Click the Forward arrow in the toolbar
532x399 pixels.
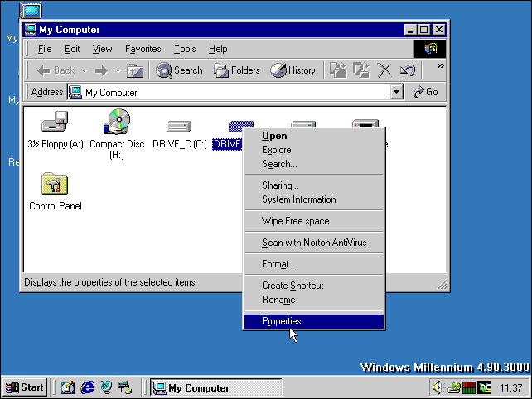tap(101, 71)
